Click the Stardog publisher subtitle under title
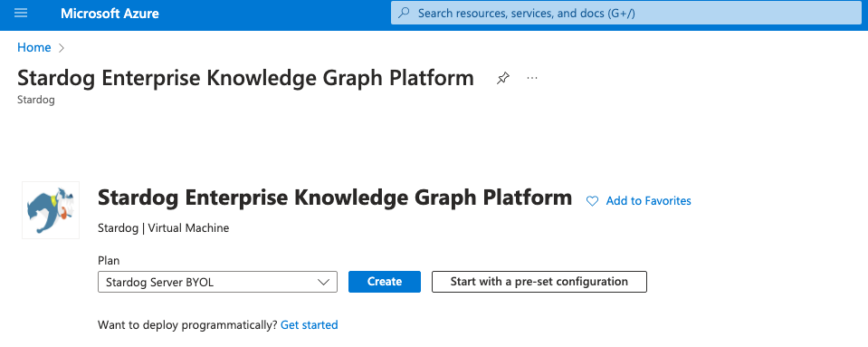Screen dimensions: 868x347 tap(36, 101)
